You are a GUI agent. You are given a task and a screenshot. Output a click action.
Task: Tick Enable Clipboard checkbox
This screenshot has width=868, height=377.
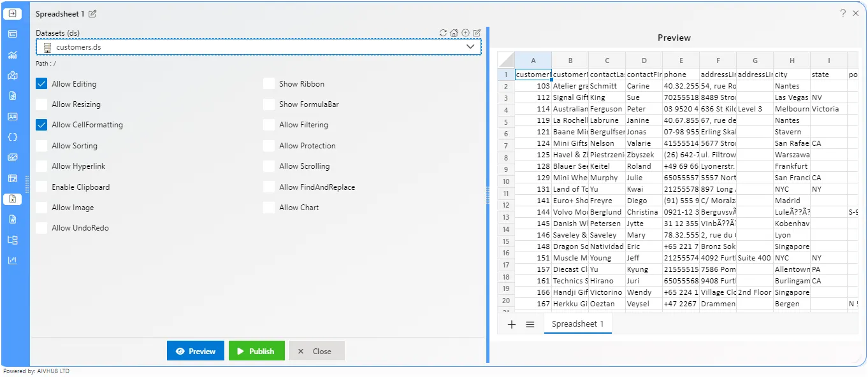(41, 187)
